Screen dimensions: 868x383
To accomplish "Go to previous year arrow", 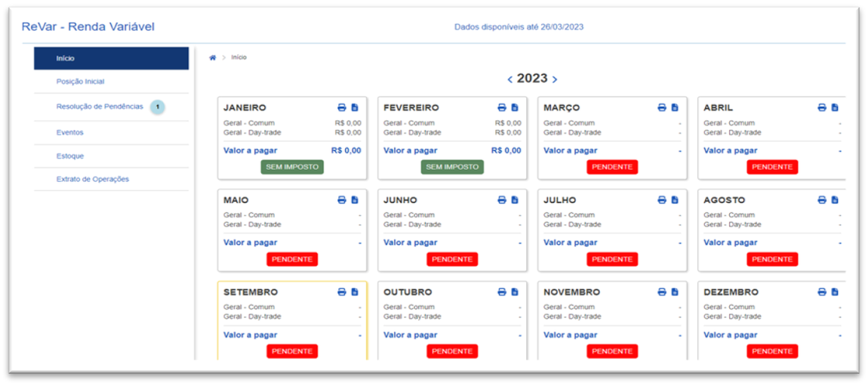I will [509, 80].
